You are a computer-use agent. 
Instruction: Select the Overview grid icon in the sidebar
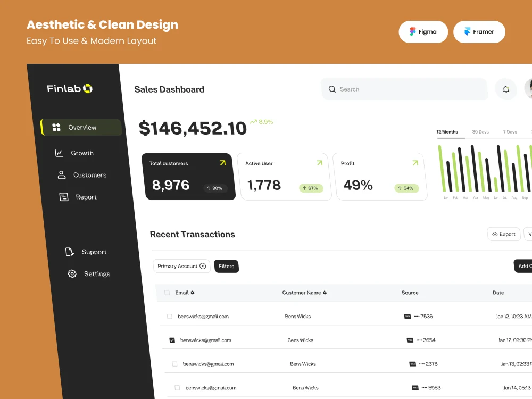pyautogui.click(x=56, y=127)
